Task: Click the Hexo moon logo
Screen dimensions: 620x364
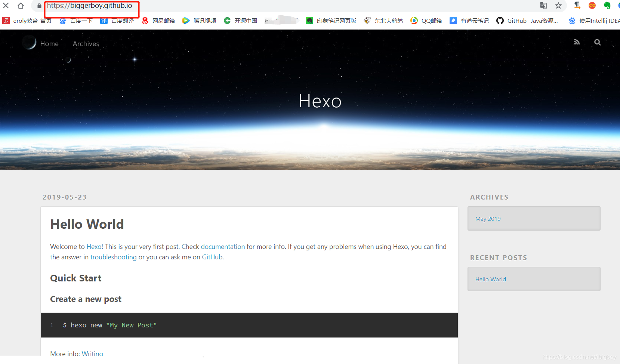Action: point(29,43)
